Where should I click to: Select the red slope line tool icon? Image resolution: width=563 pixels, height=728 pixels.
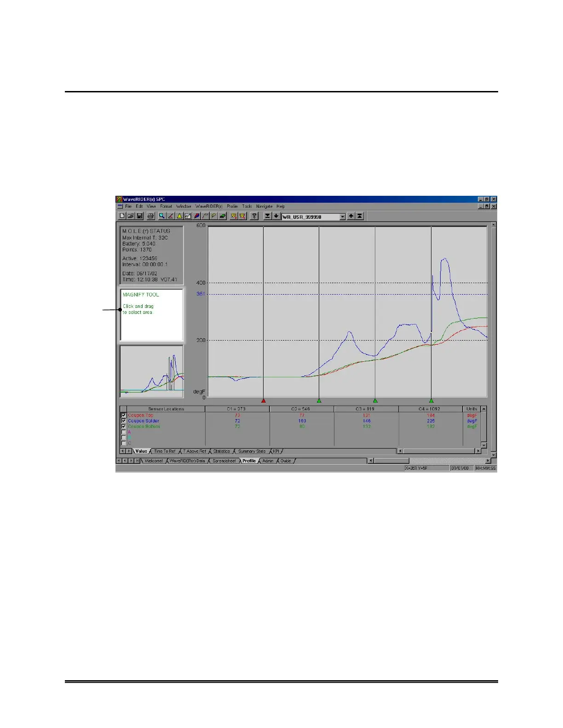tap(171, 216)
